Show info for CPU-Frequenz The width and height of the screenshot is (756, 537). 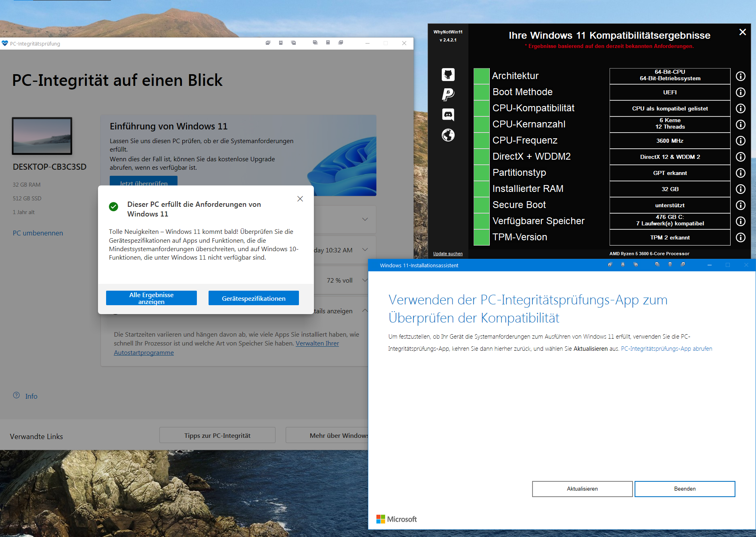741,141
